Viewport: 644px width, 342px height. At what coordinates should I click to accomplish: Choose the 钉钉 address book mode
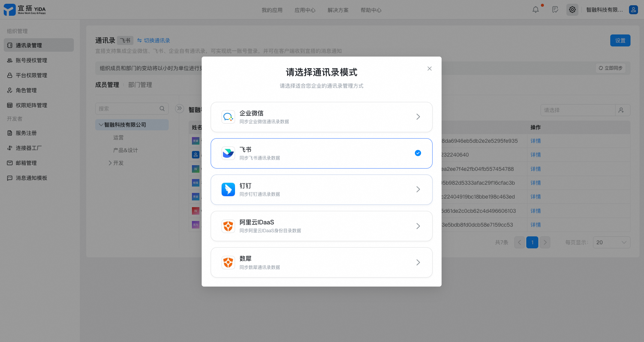[321, 190]
